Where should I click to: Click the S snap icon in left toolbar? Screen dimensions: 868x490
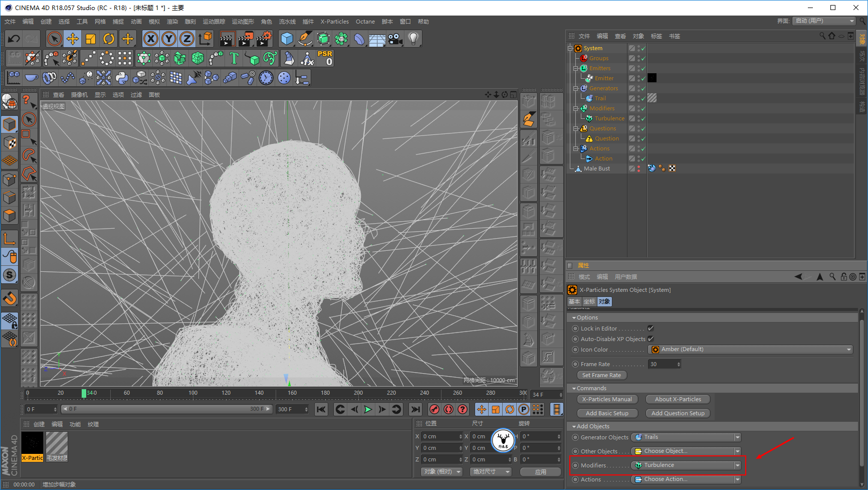(10, 275)
